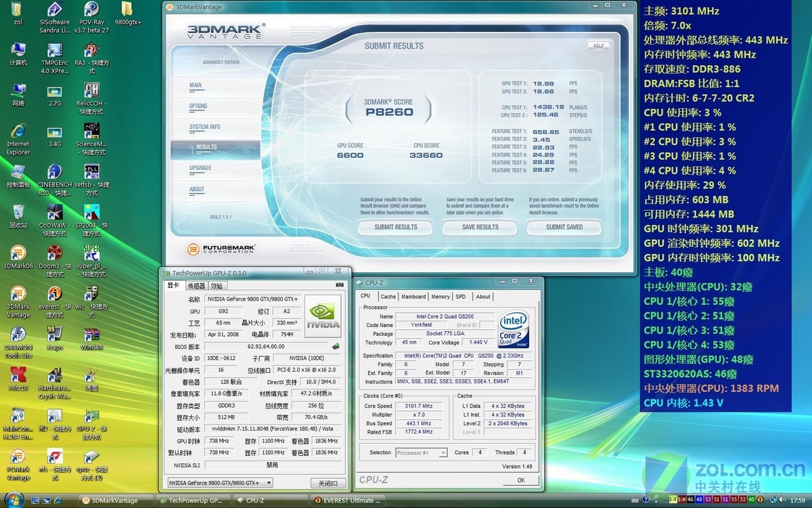Open DAEMON Tools Lite icon
The width and height of the screenshot is (812, 508).
point(18,342)
